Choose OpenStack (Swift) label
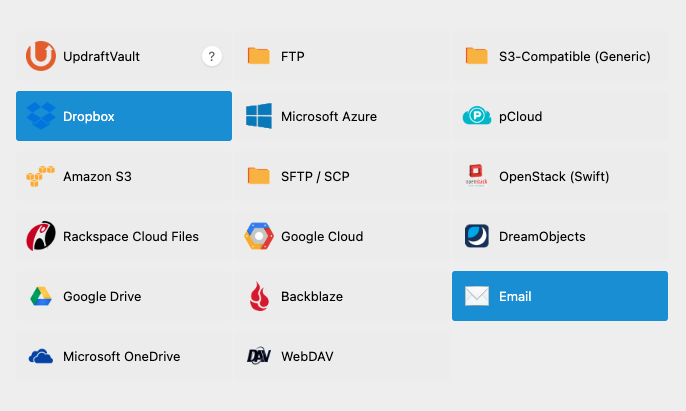Image resolution: width=686 pixels, height=411 pixels. coord(554,176)
